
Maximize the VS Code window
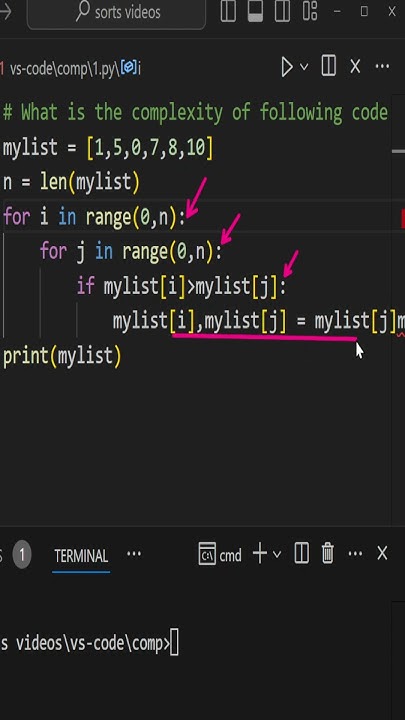(365, 11)
